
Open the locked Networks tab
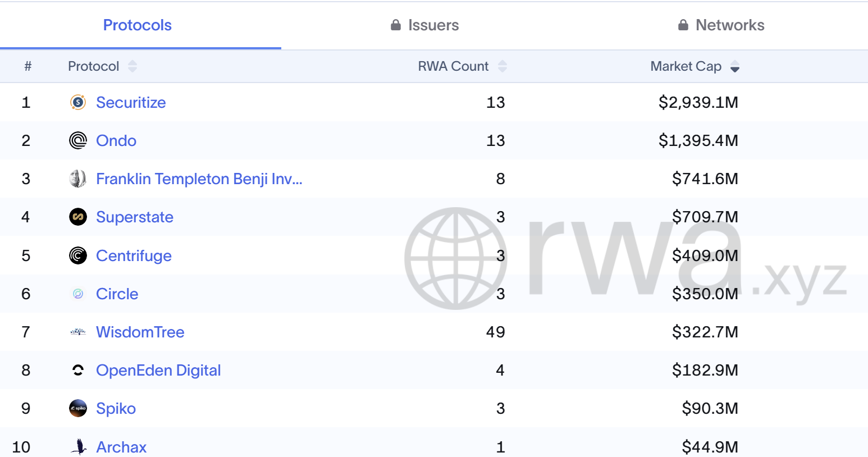coord(721,25)
